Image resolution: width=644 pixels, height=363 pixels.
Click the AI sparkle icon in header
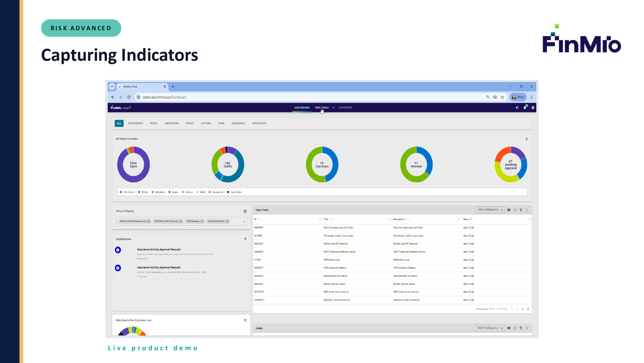pyautogui.click(x=517, y=107)
